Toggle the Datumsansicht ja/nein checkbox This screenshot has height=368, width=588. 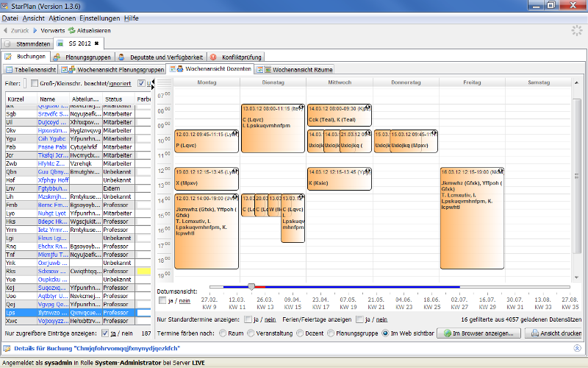(162, 300)
